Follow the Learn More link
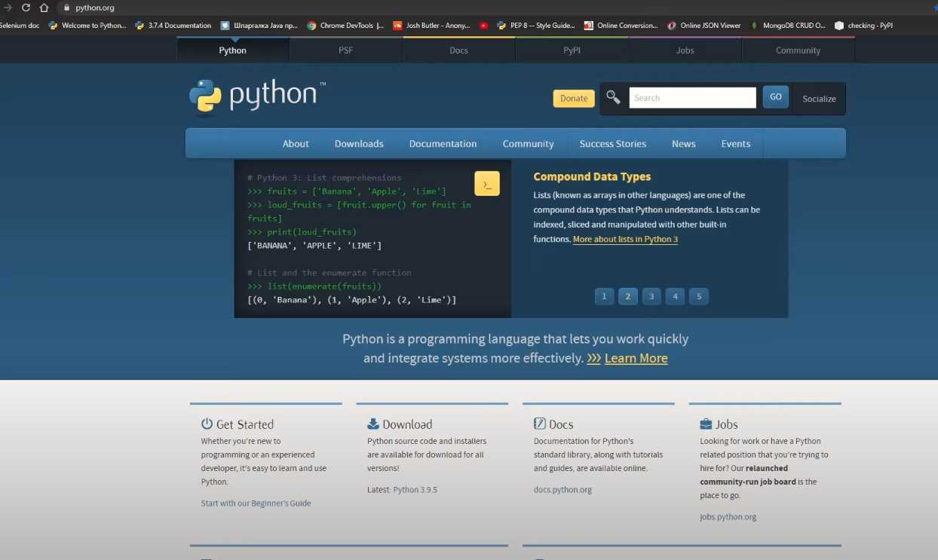The image size is (938, 560). tap(636, 358)
